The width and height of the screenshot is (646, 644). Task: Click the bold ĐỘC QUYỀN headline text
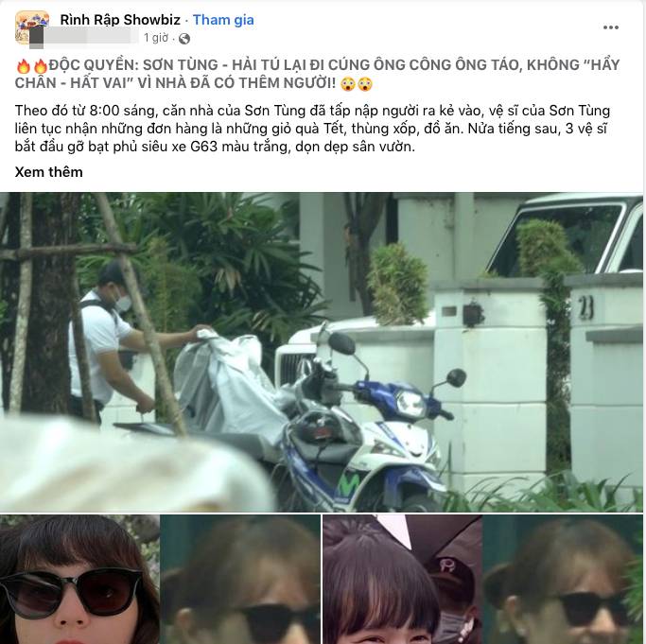coord(317,74)
